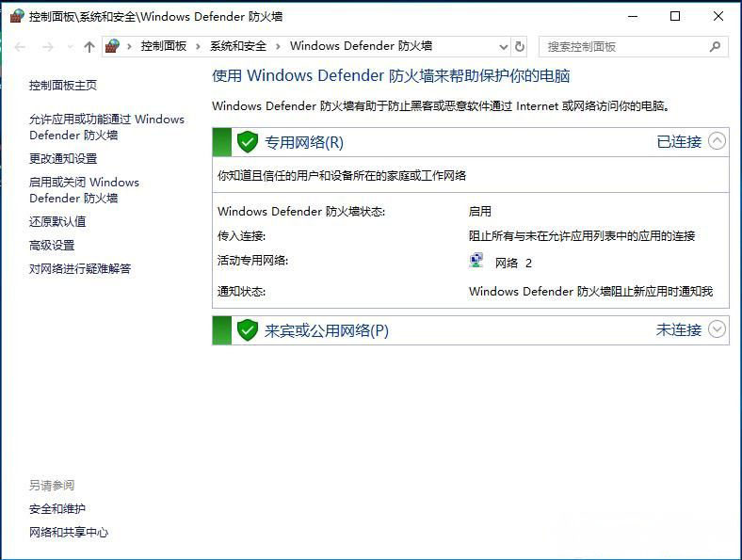
Task: Click the page heading 使用 Windows Defender 防火墙
Action: [391, 75]
